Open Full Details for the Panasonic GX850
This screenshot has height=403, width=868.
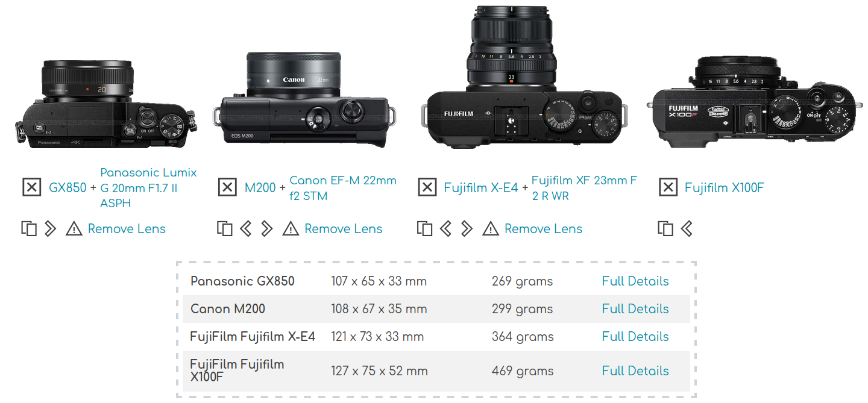(635, 281)
